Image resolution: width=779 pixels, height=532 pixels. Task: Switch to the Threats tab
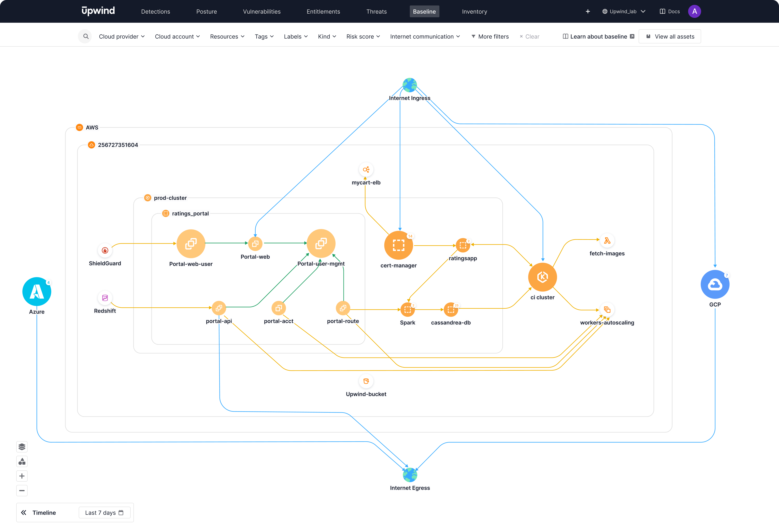coord(377,11)
